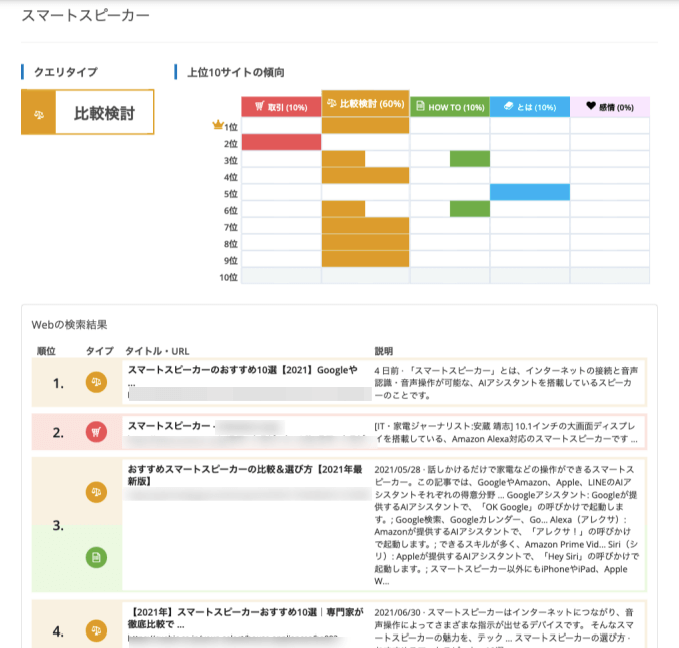
Task: Click the red shopping cart icon for rank 2
Action: pos(96,432)
